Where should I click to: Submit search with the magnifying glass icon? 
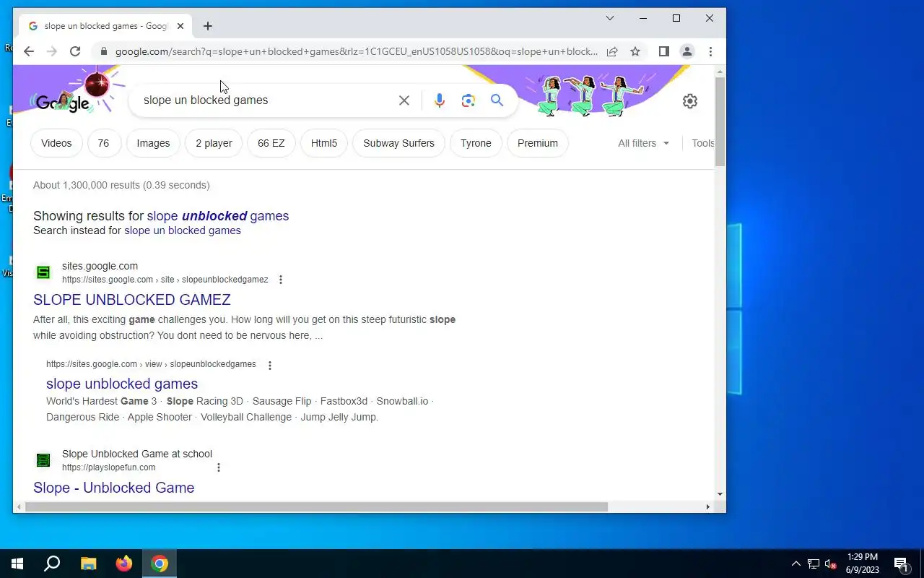click(x=497, y=100)
